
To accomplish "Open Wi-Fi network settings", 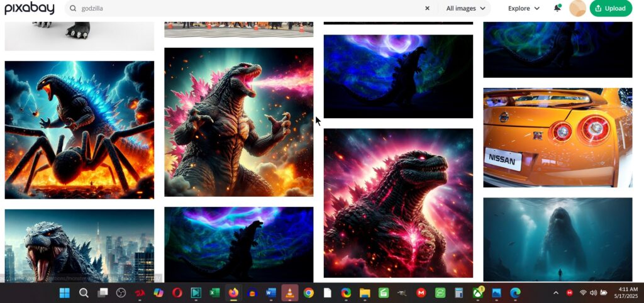I will pos(583,293).
